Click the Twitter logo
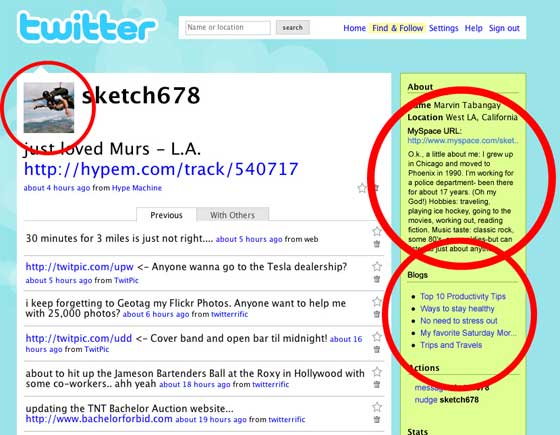 (87, 26)
